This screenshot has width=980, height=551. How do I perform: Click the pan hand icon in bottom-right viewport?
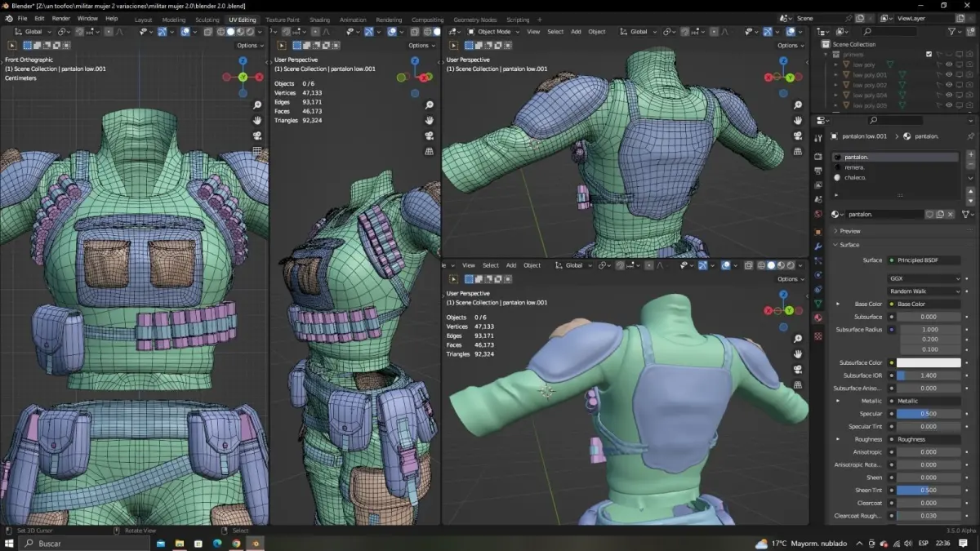tap(798, 353)
